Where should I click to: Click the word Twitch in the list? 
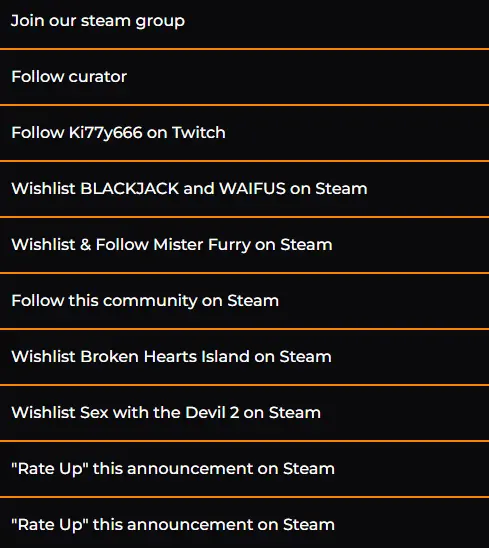199,132
